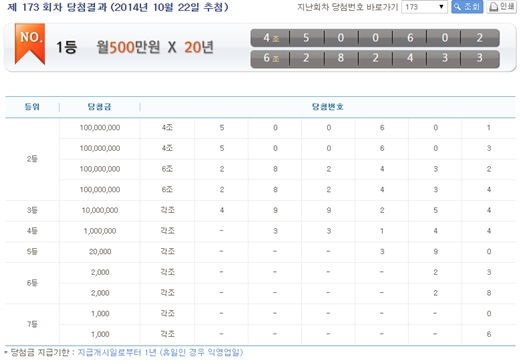Screen dimensions: 520x364
Task: Click the 1,000,000 prize amount
Action: point(100,231)
